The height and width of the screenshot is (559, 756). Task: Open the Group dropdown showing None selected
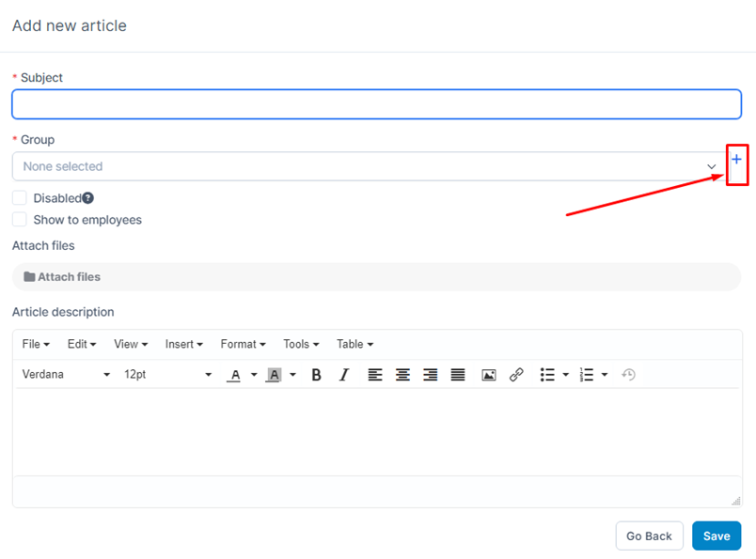[369, 166]
